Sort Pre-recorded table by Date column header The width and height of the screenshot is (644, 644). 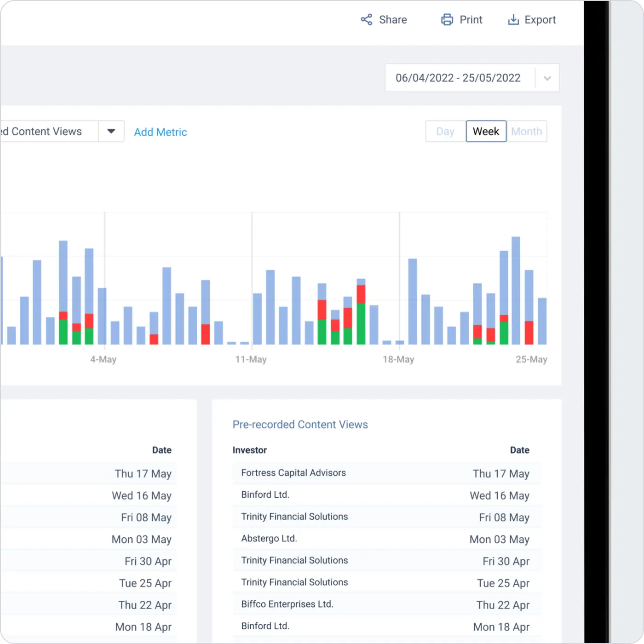(519, 450)
